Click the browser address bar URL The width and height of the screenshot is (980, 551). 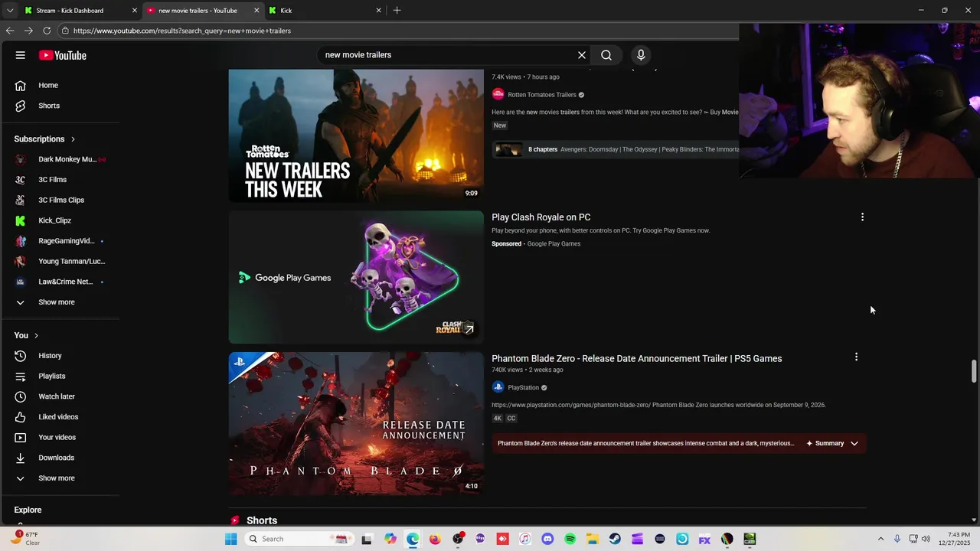pyautogui.click(x=182, y=31)
